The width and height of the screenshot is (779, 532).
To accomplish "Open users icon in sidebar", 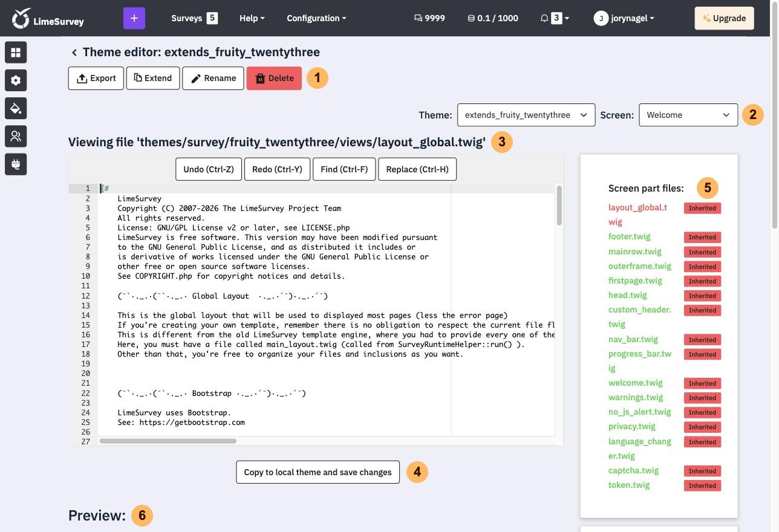I will click(16, 136).
